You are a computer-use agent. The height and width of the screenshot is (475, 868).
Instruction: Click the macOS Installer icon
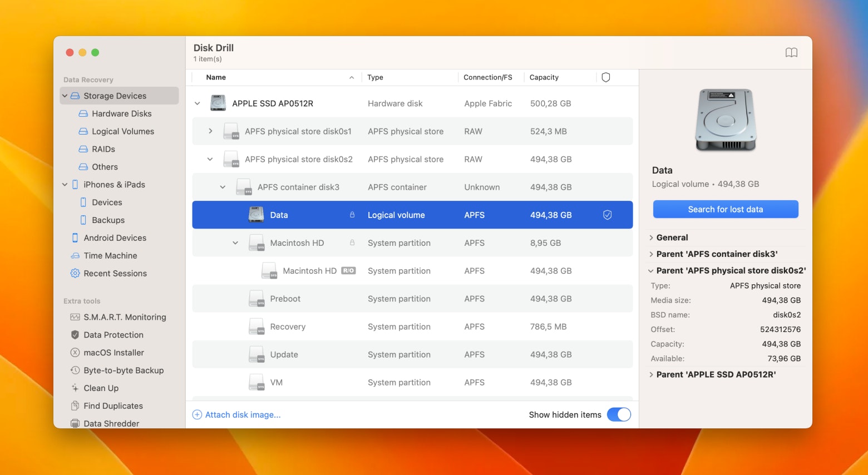point(75,353)
